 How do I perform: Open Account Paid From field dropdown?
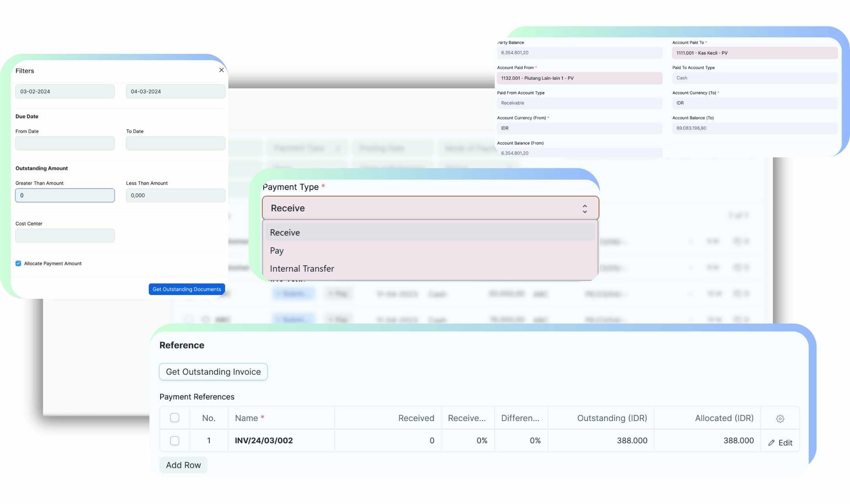coord(579,78)
